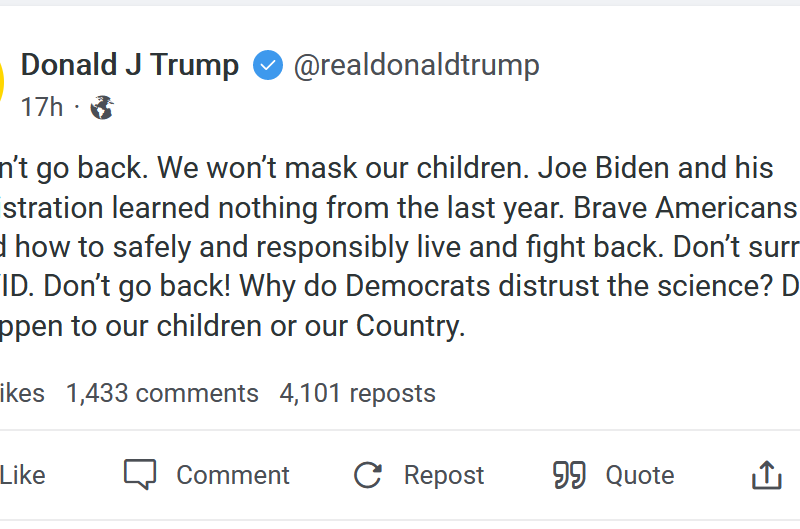View the 1,433 comments list
Screen dimensions: 800x529
tap(162, 393)
